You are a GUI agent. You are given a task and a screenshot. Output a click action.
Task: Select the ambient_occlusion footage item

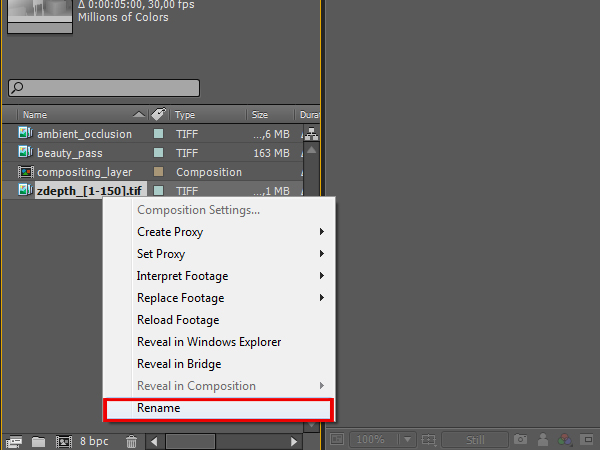[84, 134]
